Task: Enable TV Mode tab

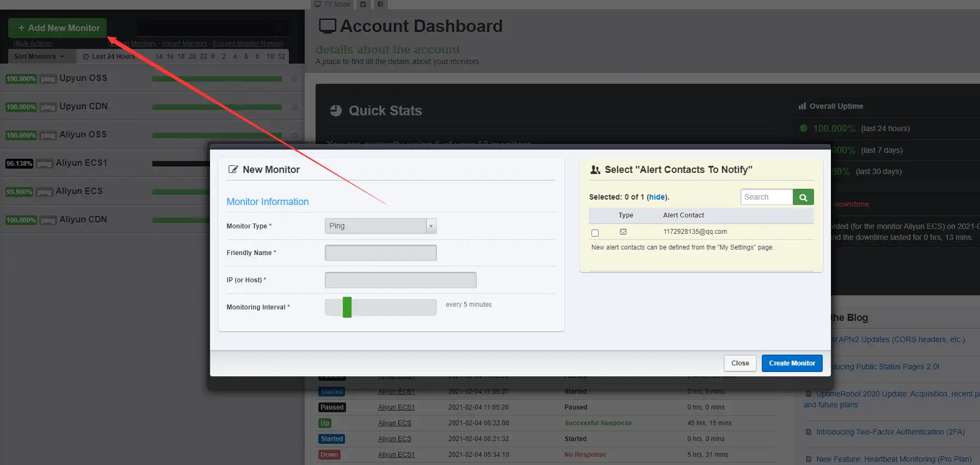Action: [x=332, y=4]
